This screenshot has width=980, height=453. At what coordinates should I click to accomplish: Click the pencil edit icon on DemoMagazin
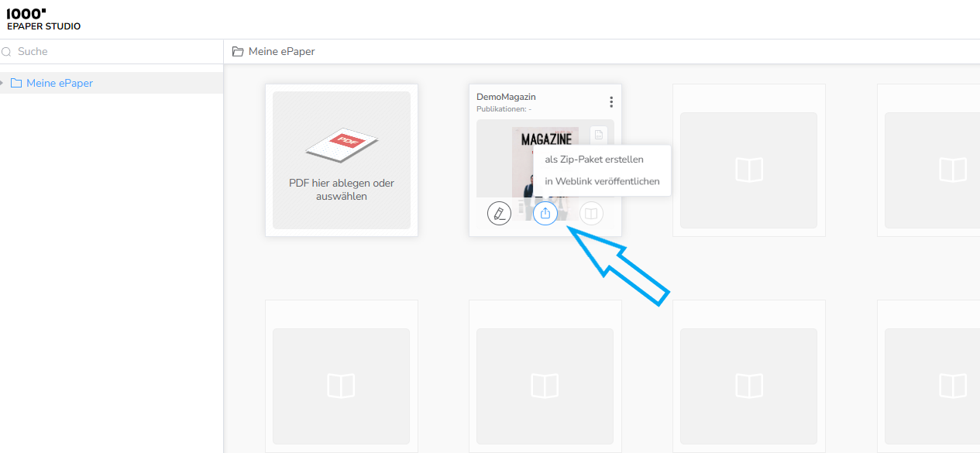pyautogui.click(x=499, y=213)
